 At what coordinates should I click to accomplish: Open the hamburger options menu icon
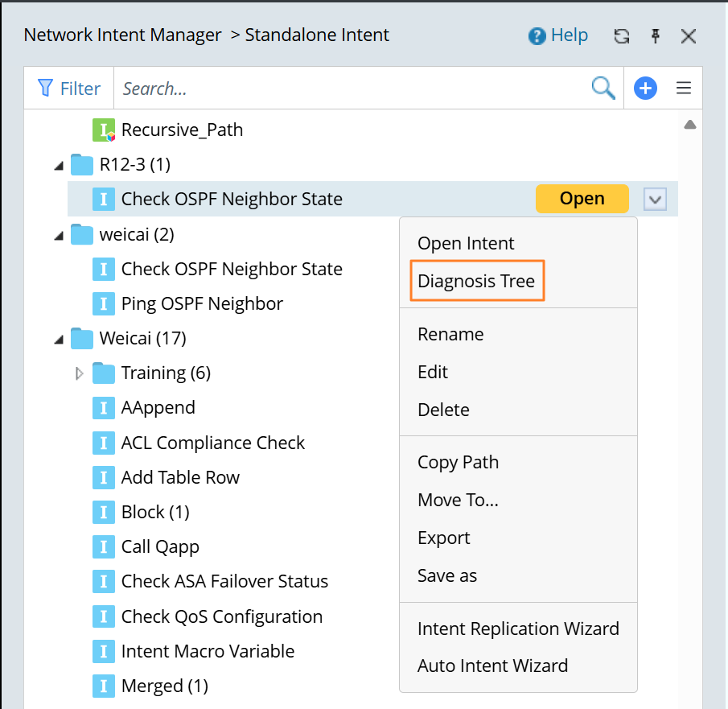(x=684, y=89)
